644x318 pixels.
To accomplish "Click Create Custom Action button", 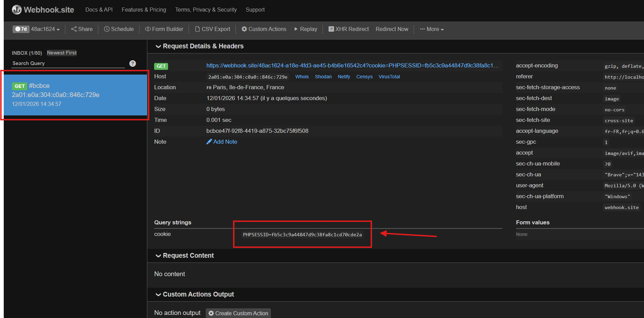I will click(238, 313).
